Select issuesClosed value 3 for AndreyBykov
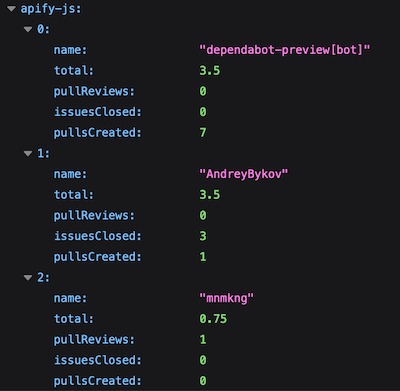 (203, 236)
